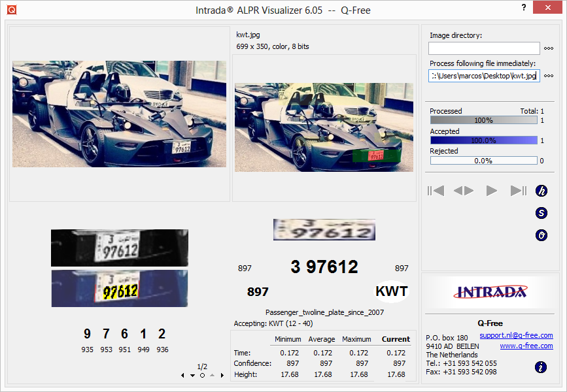Start processing with the play button
This screenshot has width=567, height=392.
point(491,190)
